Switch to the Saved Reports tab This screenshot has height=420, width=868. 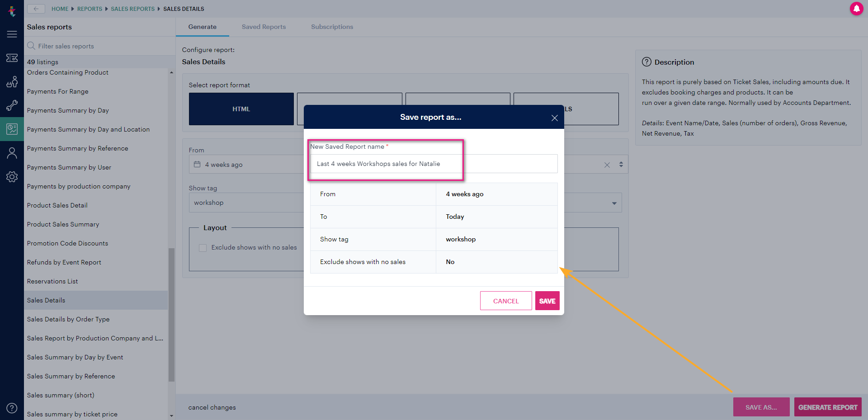[264, 27]
